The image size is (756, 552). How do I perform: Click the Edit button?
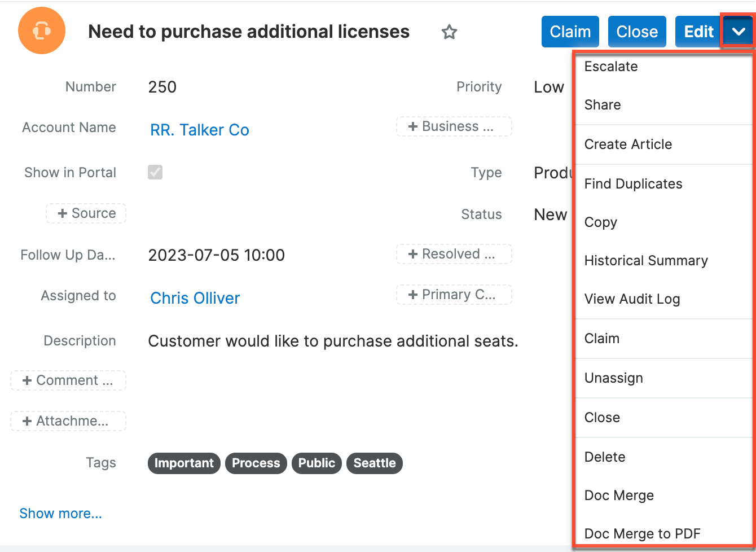point(698,32)
